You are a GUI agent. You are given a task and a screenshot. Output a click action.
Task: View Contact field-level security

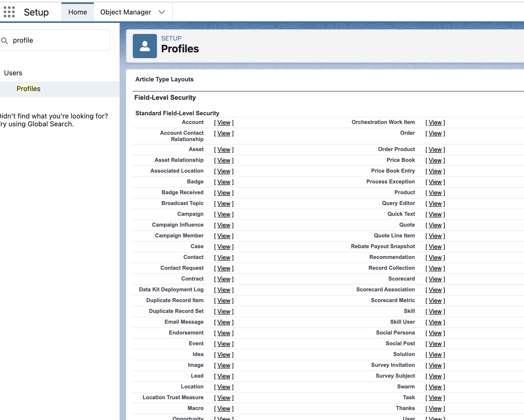coord(223,257)
